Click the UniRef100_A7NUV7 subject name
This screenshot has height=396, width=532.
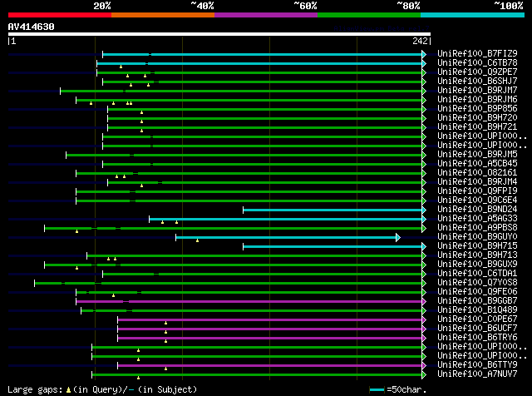pos(477,374)
